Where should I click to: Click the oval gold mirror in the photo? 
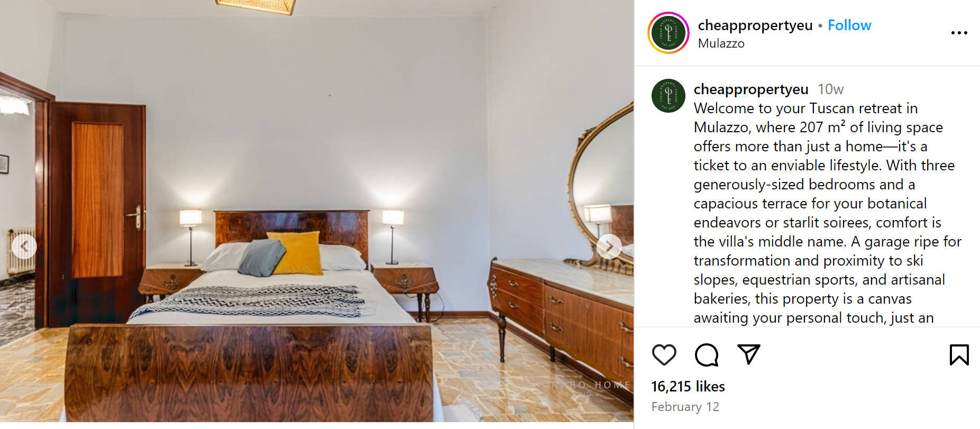[x=602, y=188]
